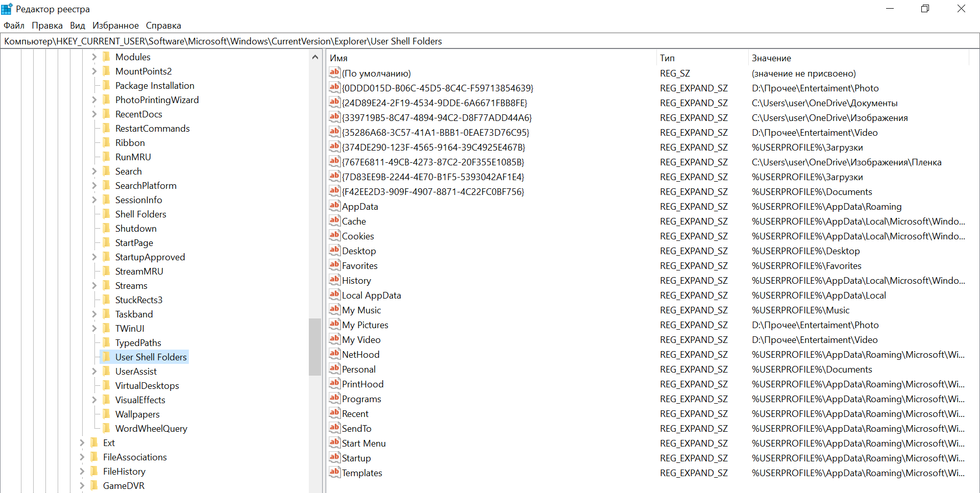Click the value icon next to Templates

click(334, 473)
